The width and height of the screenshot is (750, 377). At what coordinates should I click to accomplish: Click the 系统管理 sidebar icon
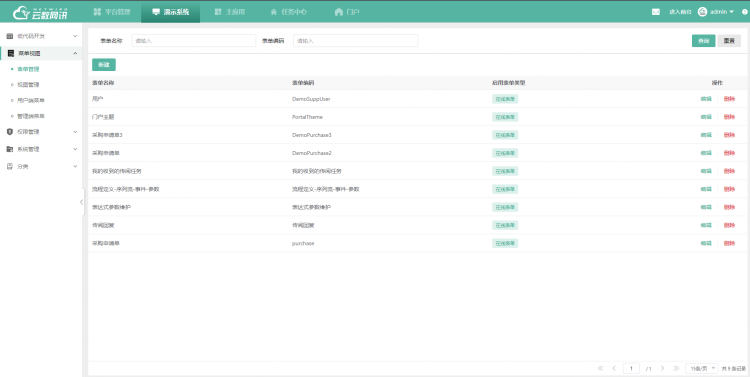click(10, 149)
